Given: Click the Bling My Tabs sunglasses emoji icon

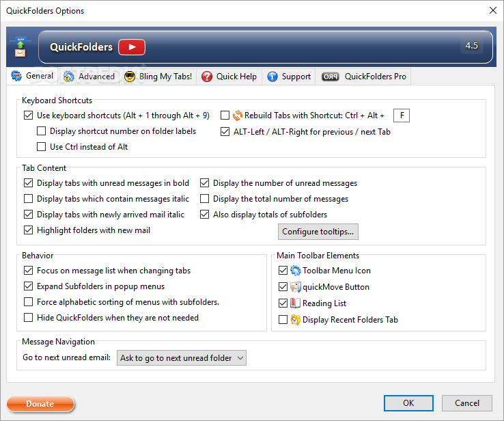Looking at the screenshot, I should point(130,77).
